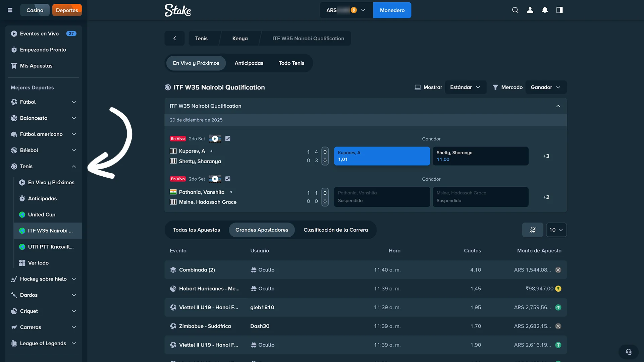This screenshot has height=362, width=644.
Task: Open the notifications bell
Action: [x=545, y=10]
